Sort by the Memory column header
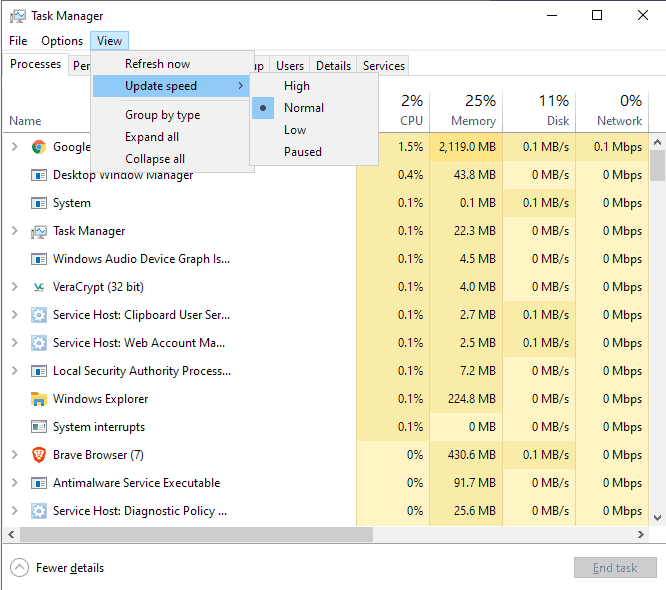This screenshot has width=666, height=590. click(x=466, y=110)
